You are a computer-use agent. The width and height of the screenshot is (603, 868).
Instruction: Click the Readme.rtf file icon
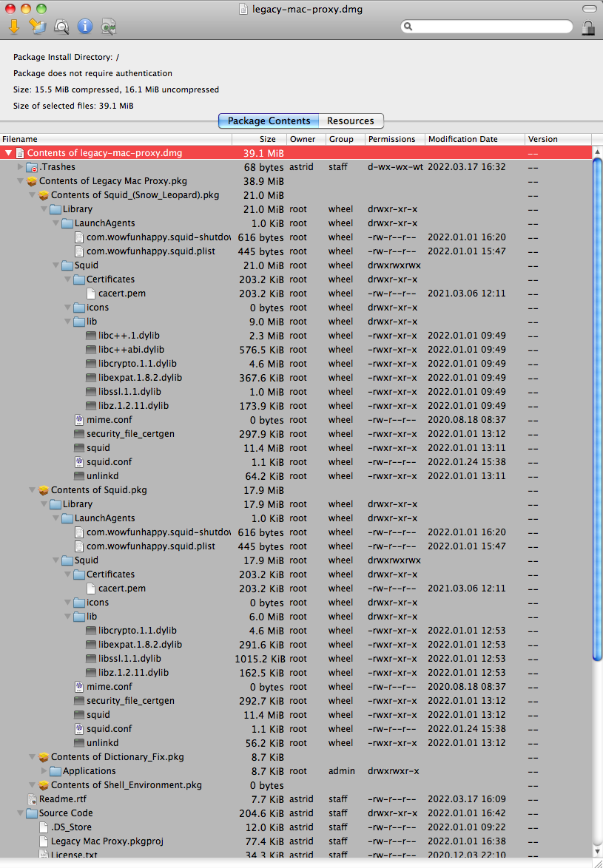click(x=32, y=799)
